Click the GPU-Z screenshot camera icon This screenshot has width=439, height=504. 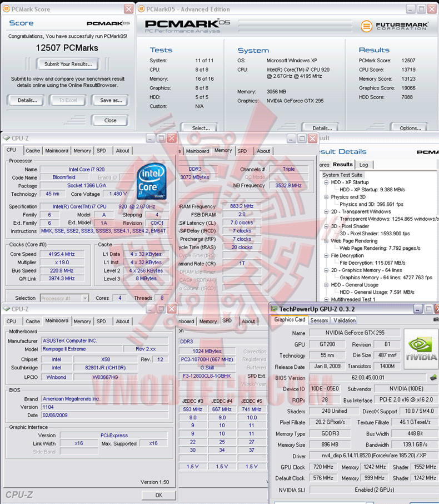point(436,319)
